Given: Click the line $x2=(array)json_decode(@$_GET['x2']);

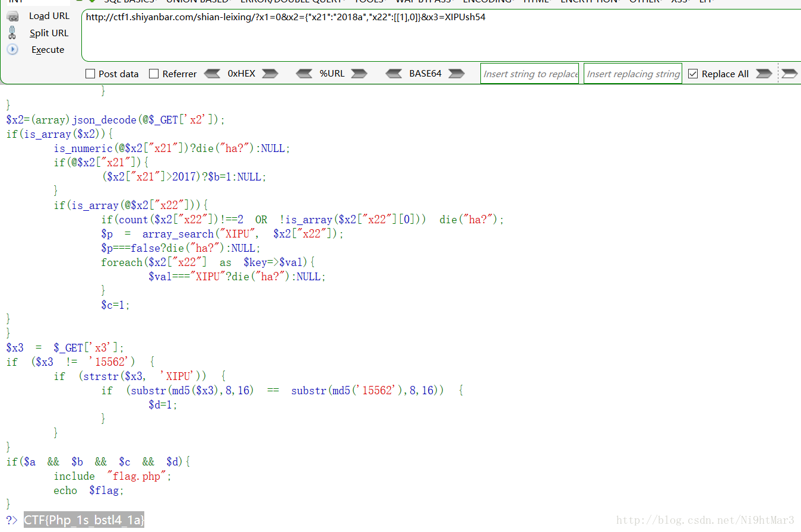Looking at the screenshot, I should click(x=116, y=120).
